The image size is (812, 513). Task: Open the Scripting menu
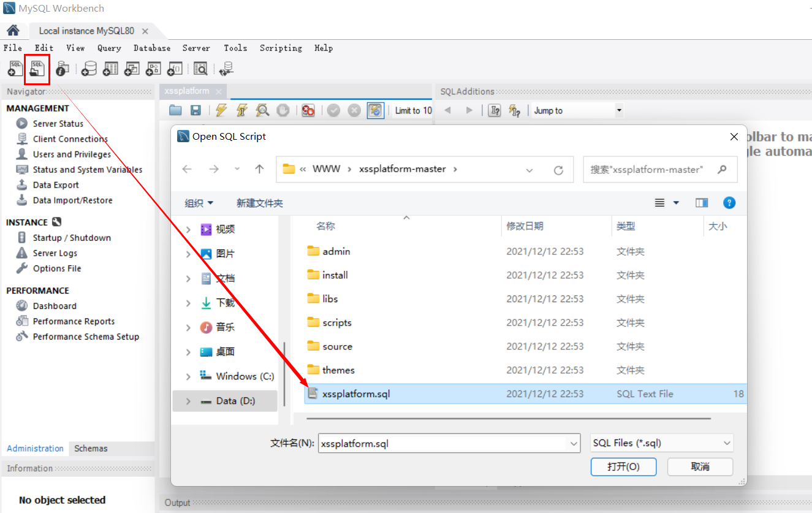(281, 48)
